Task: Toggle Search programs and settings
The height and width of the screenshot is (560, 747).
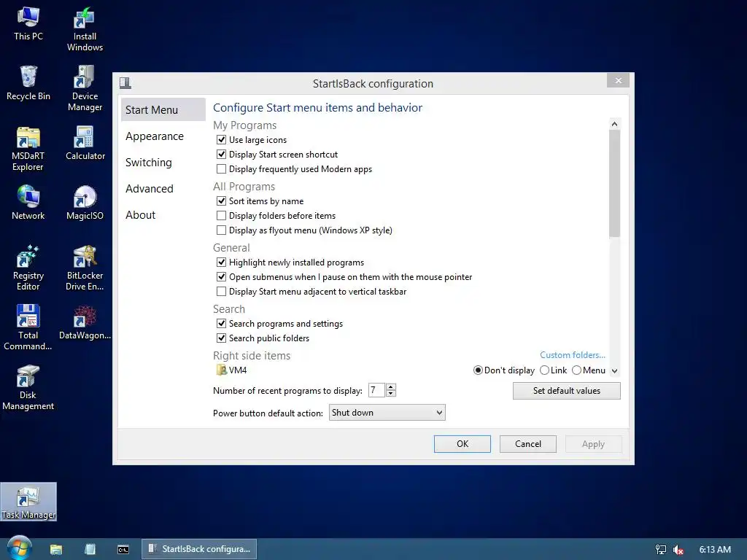Action: [x=221, y=323]
